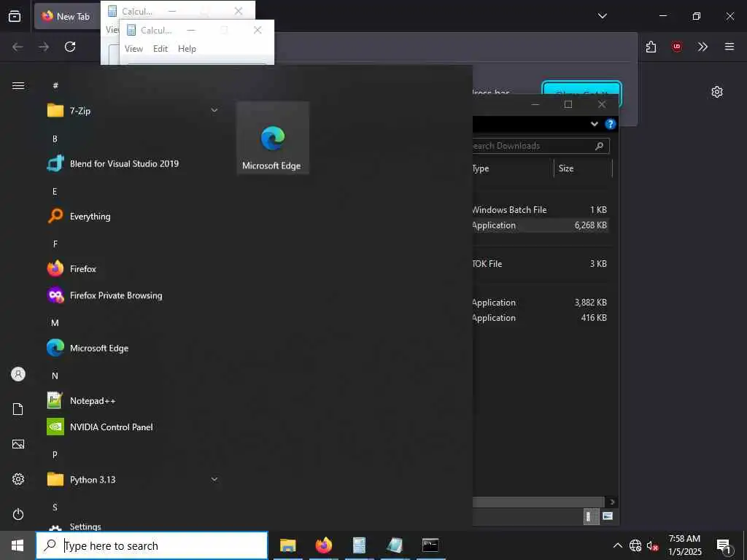Switch to Calculator on the taskbar
Viewport: 747px width, 560px height.
[359, 545]
